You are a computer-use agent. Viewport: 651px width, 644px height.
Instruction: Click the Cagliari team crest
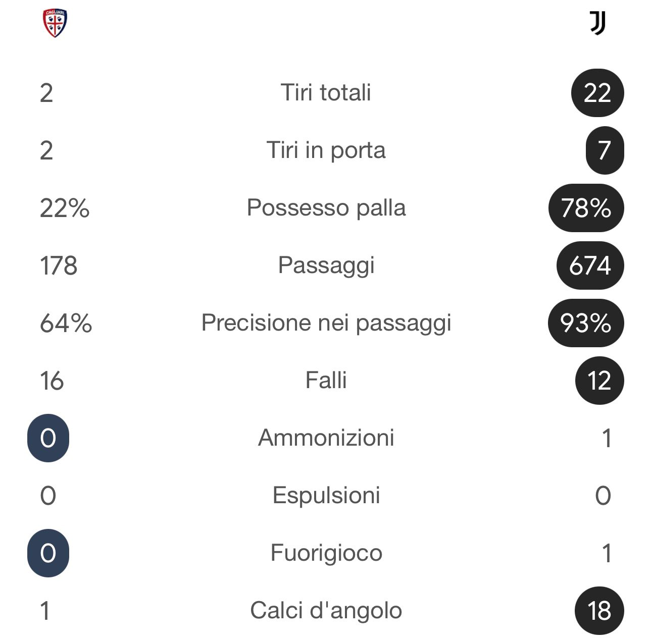click(55, 24)
